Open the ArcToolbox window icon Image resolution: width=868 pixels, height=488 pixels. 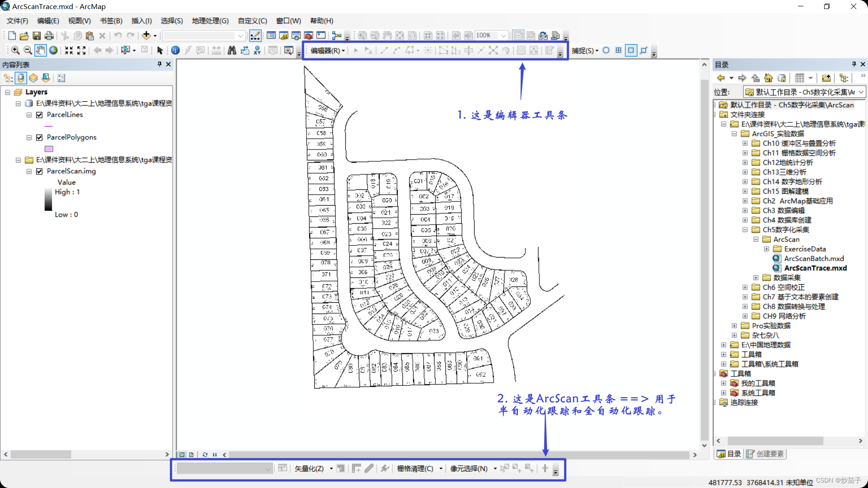click(309, 36)
